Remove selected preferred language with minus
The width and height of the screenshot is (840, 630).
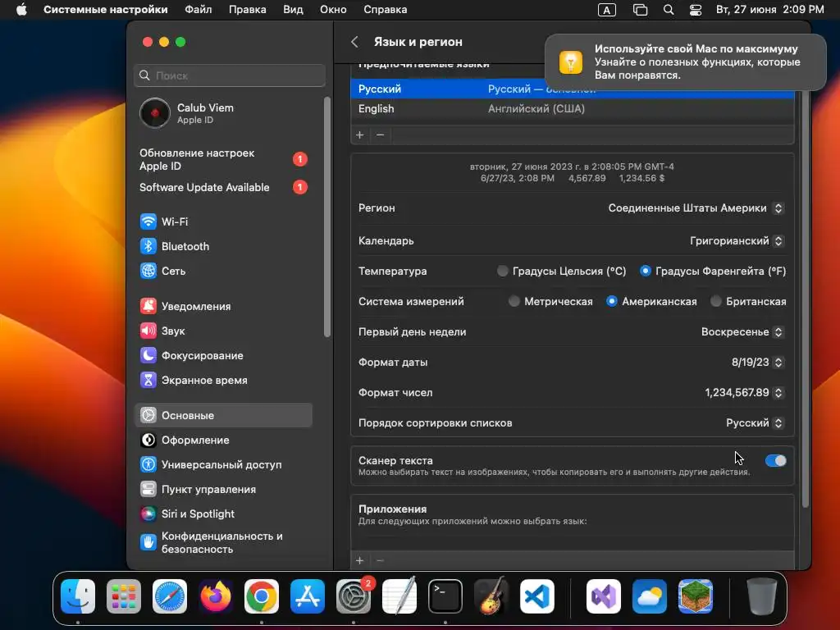(381, 135)
